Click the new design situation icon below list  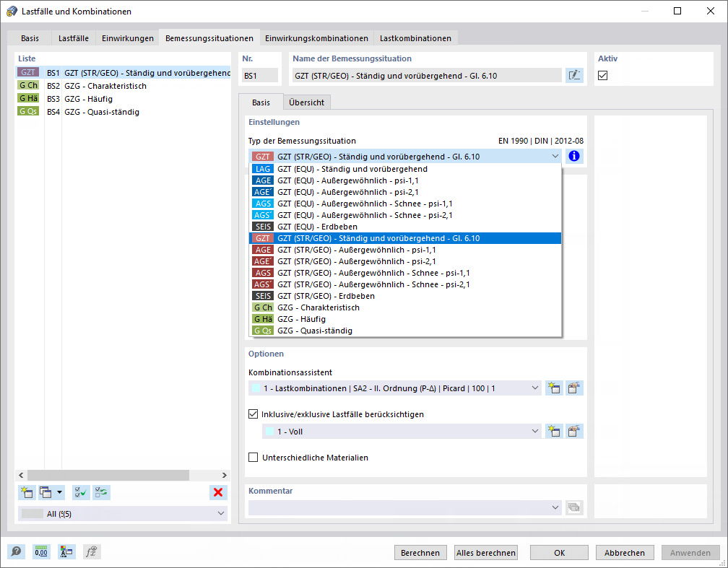pos(27,492)
